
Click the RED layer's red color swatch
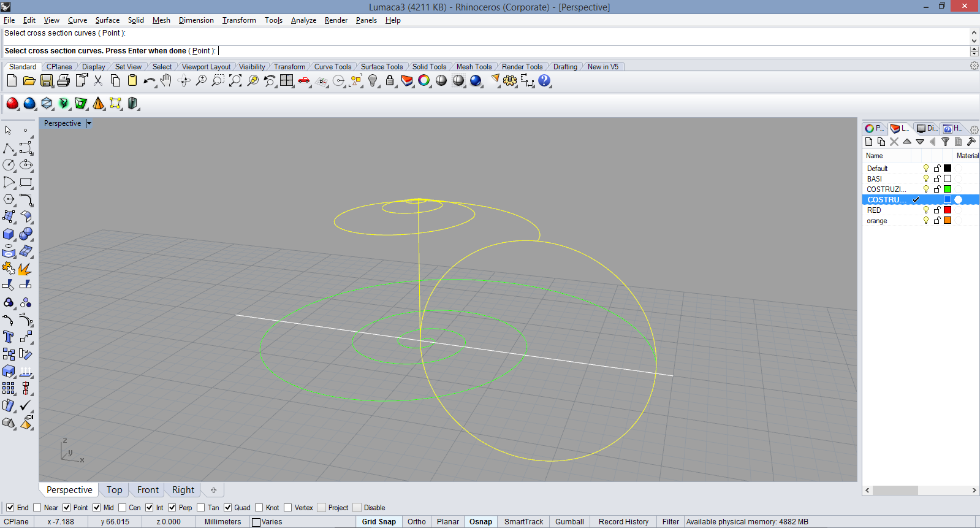click(948, 210)
